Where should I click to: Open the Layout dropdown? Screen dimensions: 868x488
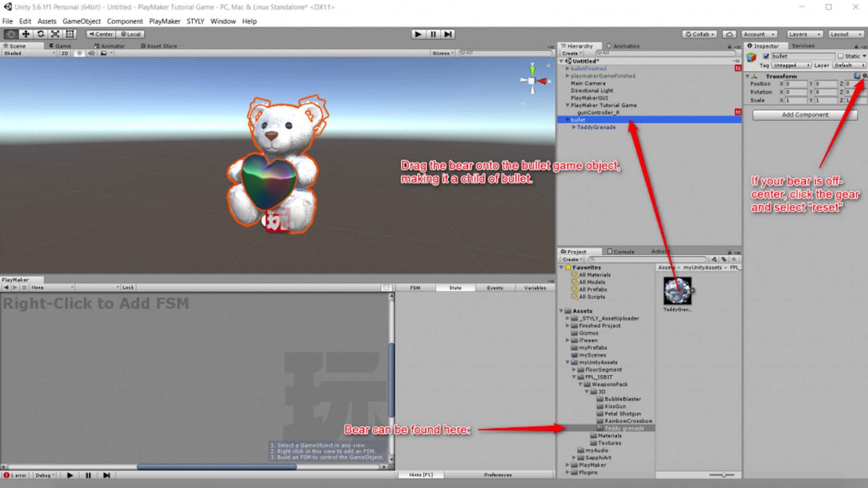pos(846,34)
